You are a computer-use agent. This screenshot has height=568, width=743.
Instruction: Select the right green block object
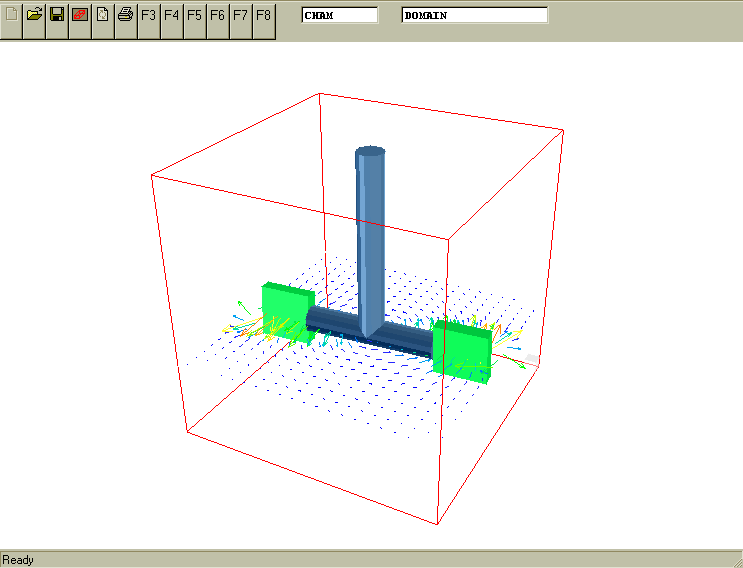tap(462, 350)
